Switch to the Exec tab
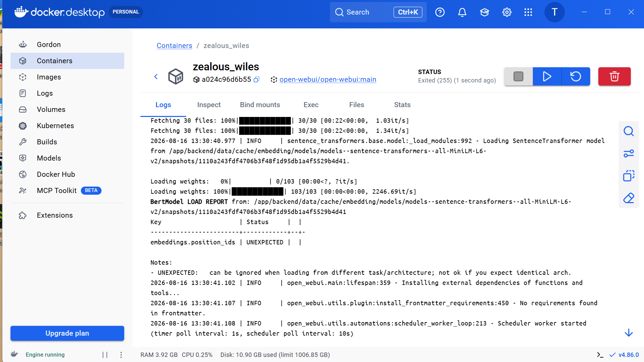Image resolution: width=644 pixels, height=362 pixels. 311,105
